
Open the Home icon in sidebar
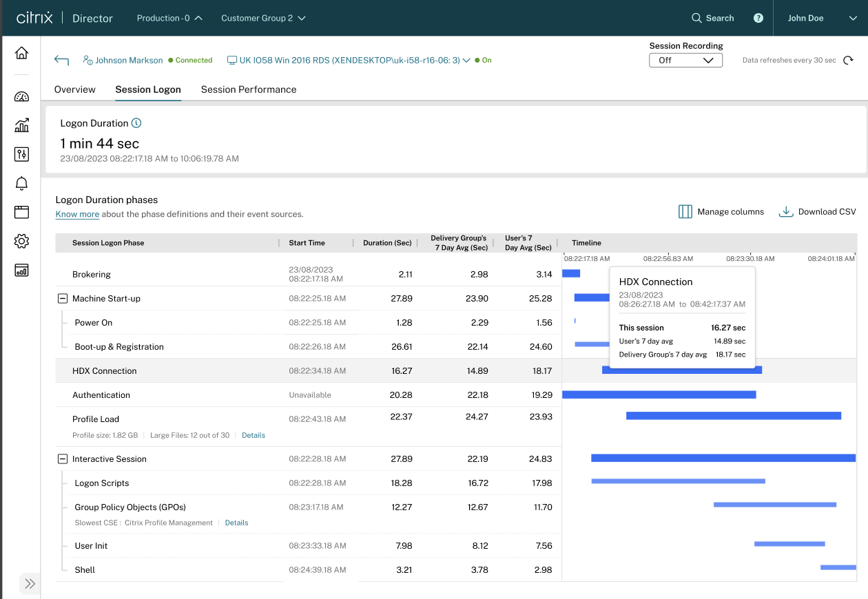pos(21,53)
